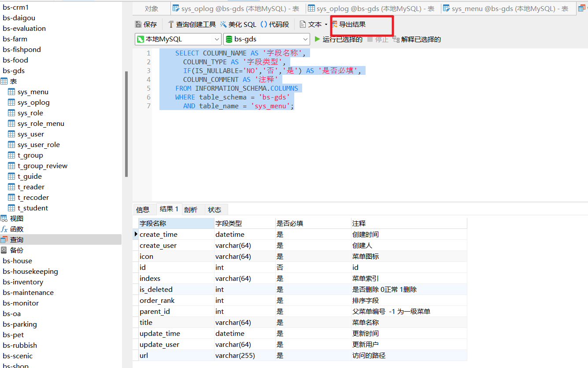
Task: Click the table icon beside t_group
Action: pos(12,155)
